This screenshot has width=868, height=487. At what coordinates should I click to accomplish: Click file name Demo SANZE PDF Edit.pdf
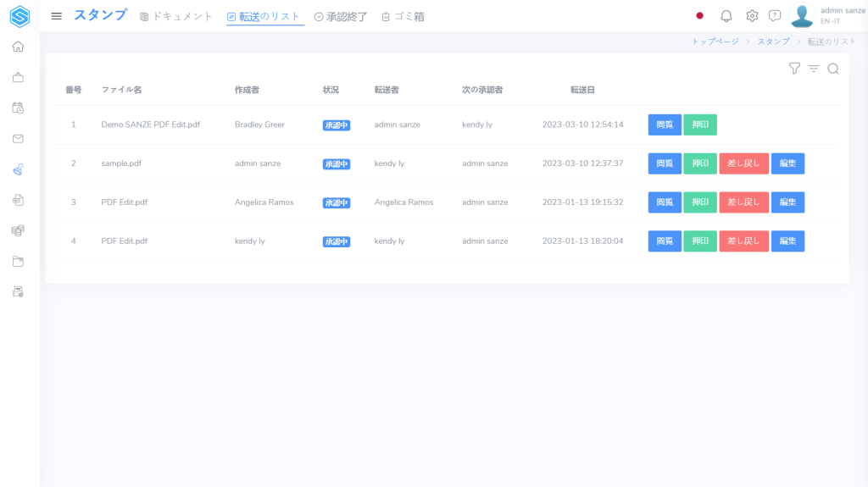[151, 125]
